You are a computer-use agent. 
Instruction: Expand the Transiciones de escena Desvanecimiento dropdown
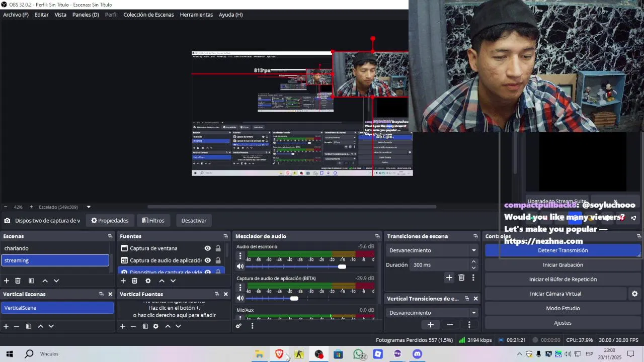(x=473, y=250)
